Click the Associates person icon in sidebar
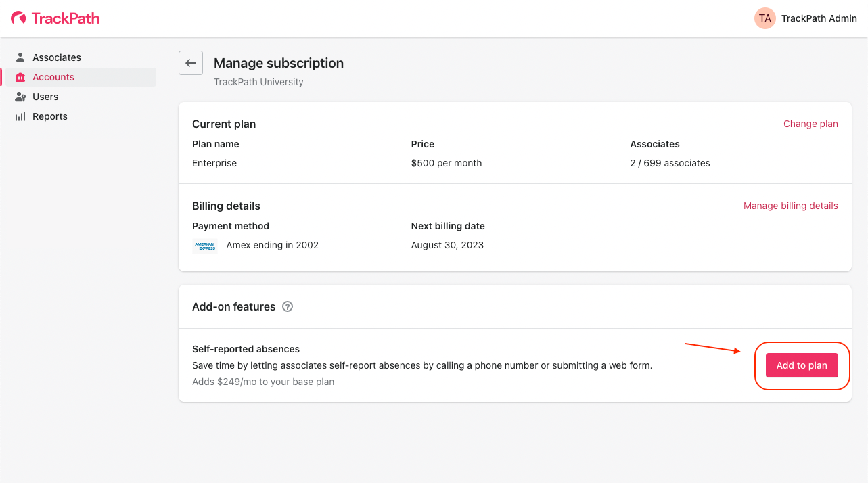The image size is (868, 483). click(x=20, y=57)
